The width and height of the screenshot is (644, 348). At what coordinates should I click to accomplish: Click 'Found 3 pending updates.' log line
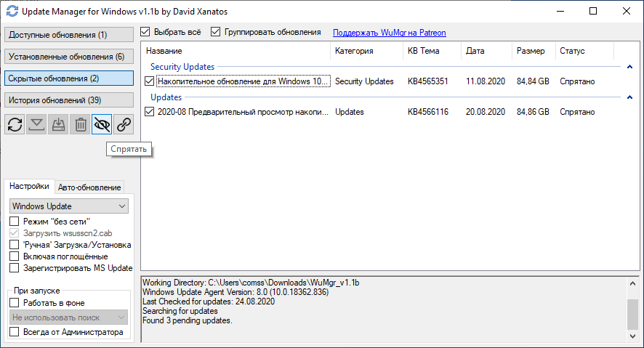pyautogui.click(x=188, y=320)
